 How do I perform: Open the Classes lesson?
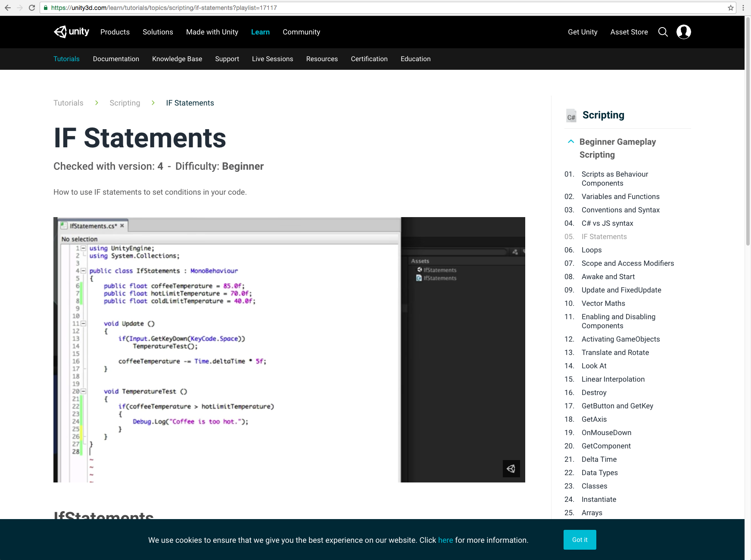click(594, 486)
